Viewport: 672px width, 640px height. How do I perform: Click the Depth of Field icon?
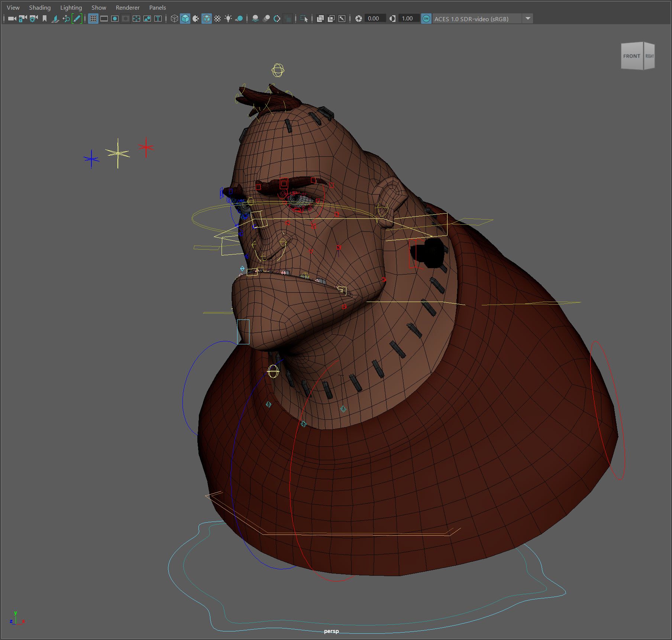pyautogui.click(x=288, y=19)
